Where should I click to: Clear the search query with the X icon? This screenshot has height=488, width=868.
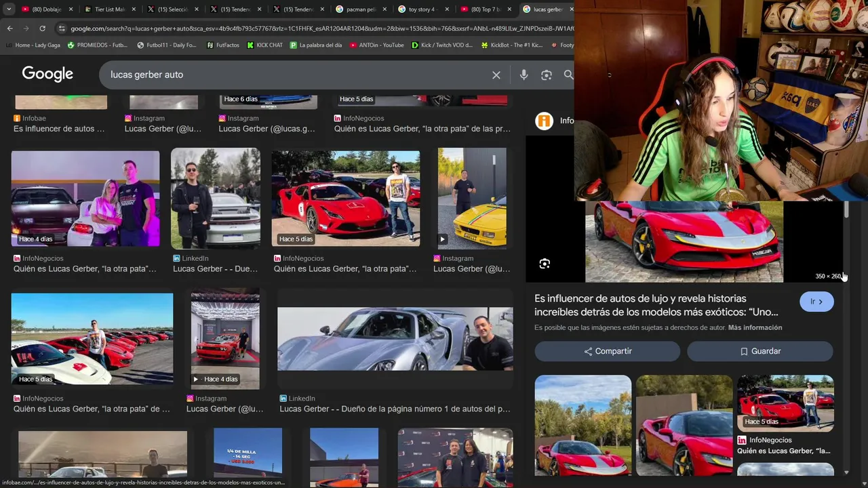496,75
